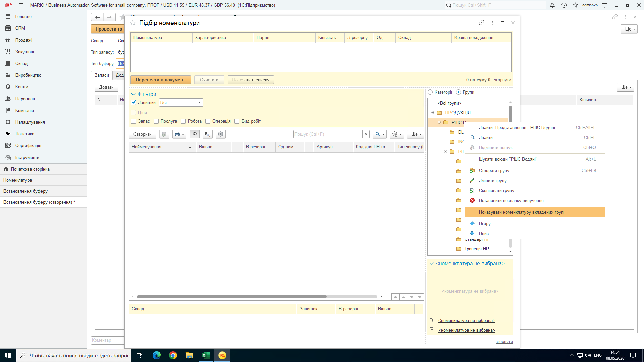The width and height of the screenshot is (644, 362).
Task: Collapse the номенклатура не вибрана info panel
Action: click(x=432, y=264)
